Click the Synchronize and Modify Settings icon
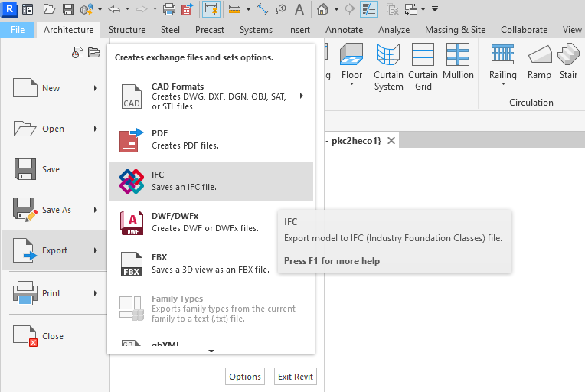This screenshot has width=585, height=392. tap(87, 9)
